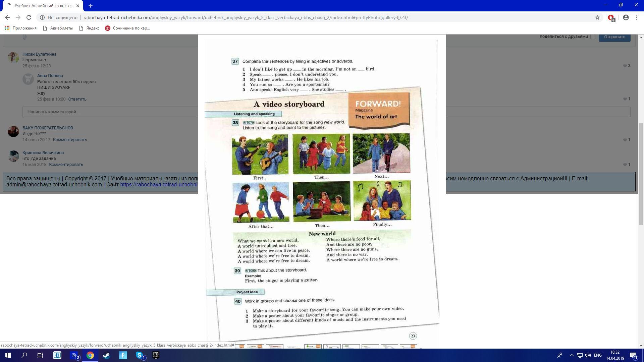Image resolution: width=644 pixels, height=362 pixels.
Task: Click the Chrome profile avatar icon
Action: pos(626,17)
